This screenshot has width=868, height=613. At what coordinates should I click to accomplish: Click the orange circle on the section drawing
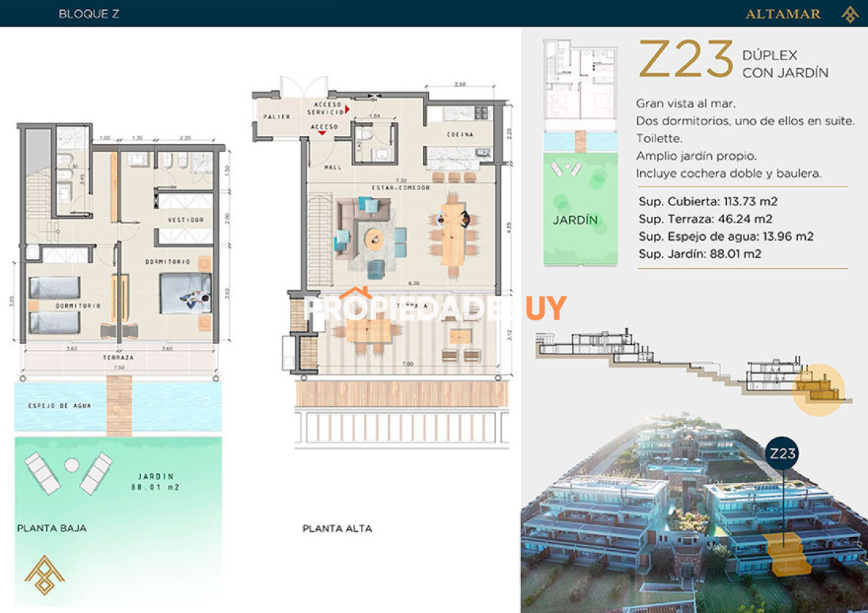click(x=818, y=390)
